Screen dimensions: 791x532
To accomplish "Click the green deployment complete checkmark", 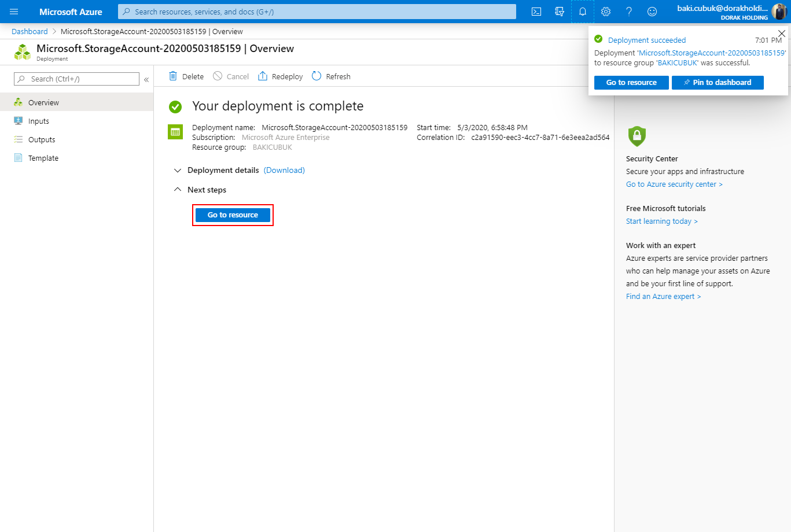I will pos(175,106).
